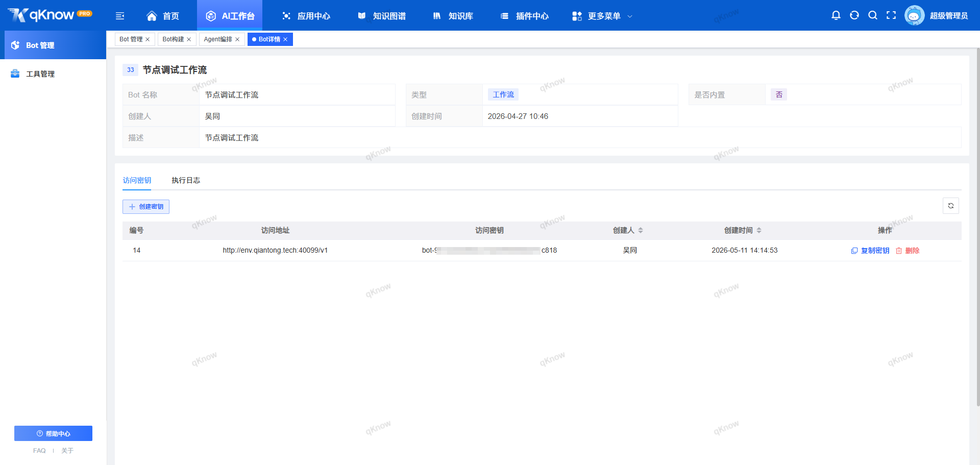The image size is (980, 465).
Task: Click creation time 2026-04-27 10:46
Action: [518, 116]
